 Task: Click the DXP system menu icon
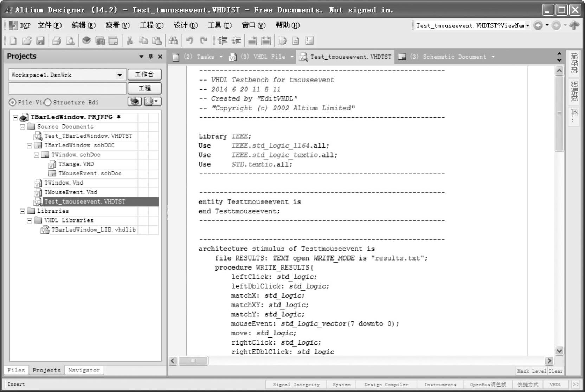tap(13, 25)
